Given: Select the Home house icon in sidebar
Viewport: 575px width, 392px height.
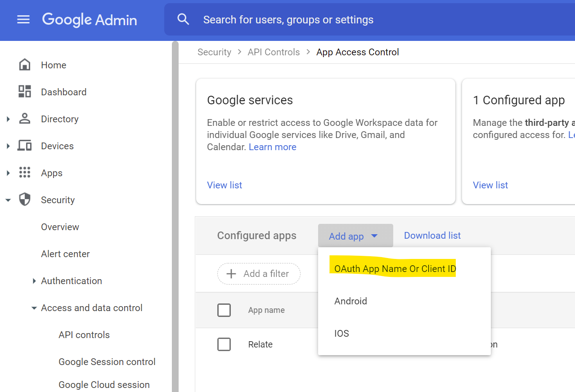Looking at the screenshot, I should click(x=25, y=64).
